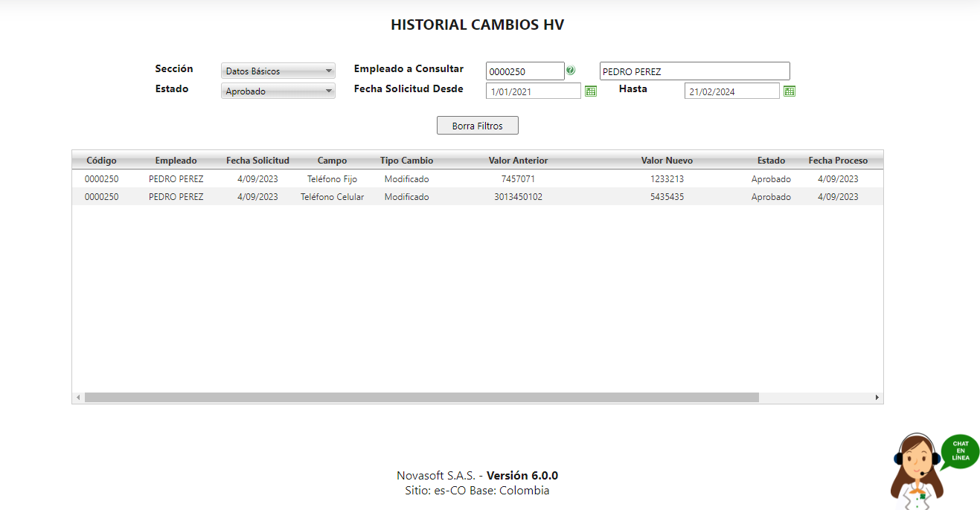Click Código cell in Teléfono Celular row
Viewport: 980px width, 510px height.
101,197
